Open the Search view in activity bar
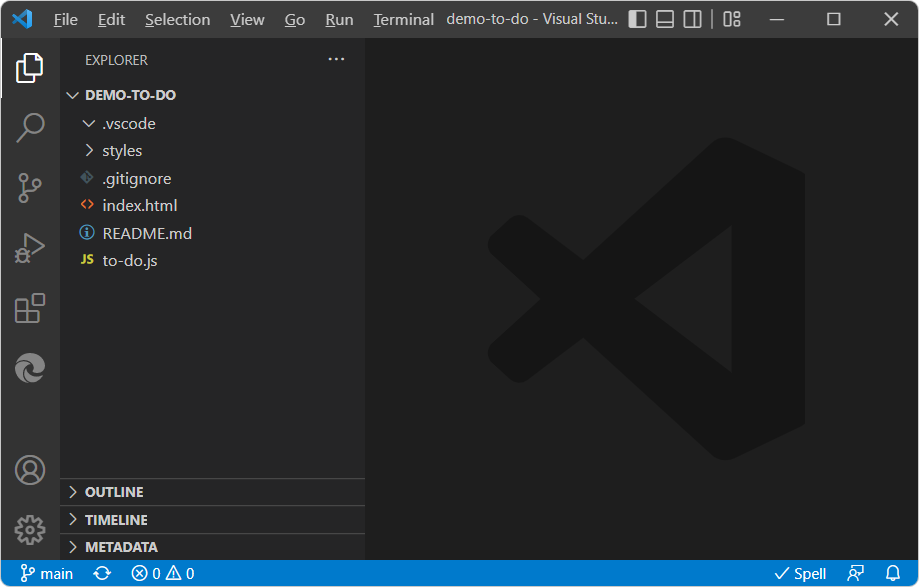Screen dimensions: 919x587 [30, 127]
